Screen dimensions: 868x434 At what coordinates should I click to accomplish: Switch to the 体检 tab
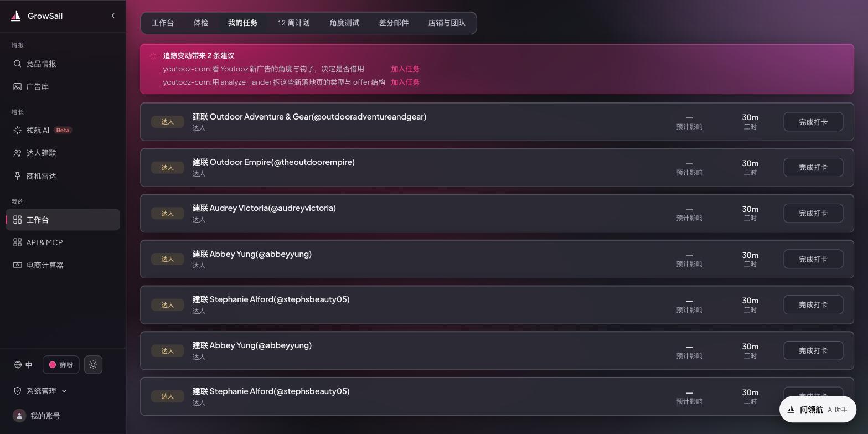pyautogui.click(x=201, y=23)
